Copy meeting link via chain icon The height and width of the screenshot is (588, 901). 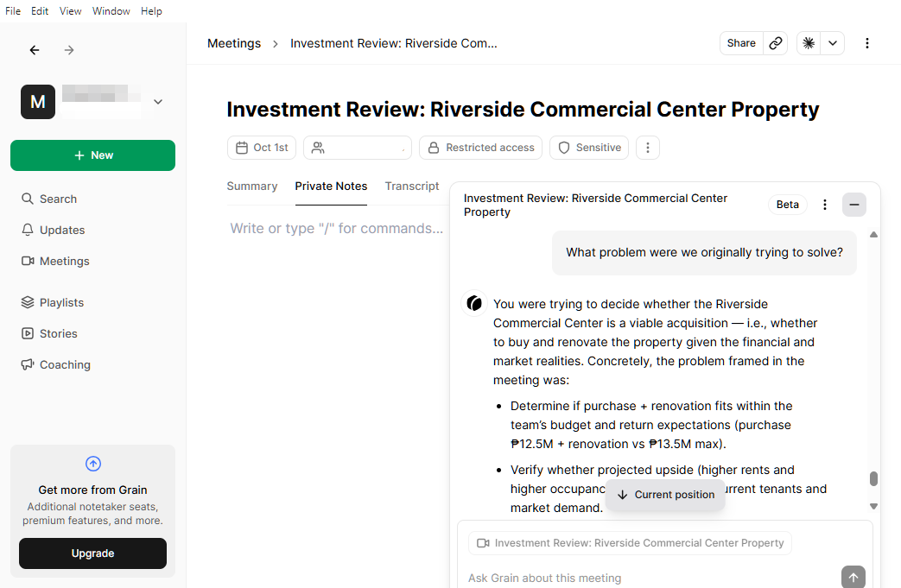pos(776,43)
